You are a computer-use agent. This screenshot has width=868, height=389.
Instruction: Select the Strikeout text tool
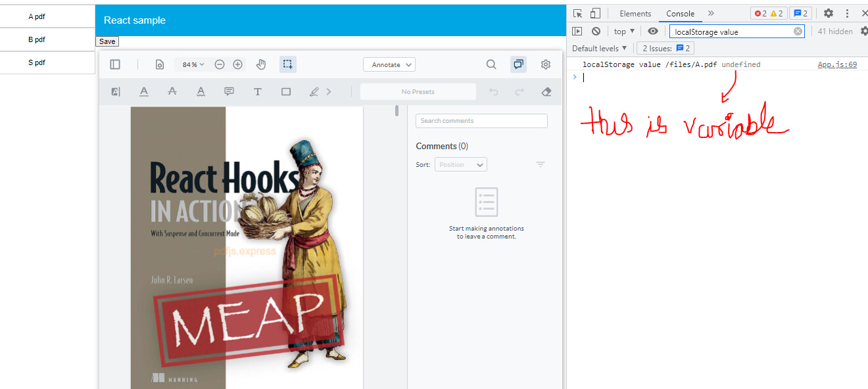click(172, 92)
